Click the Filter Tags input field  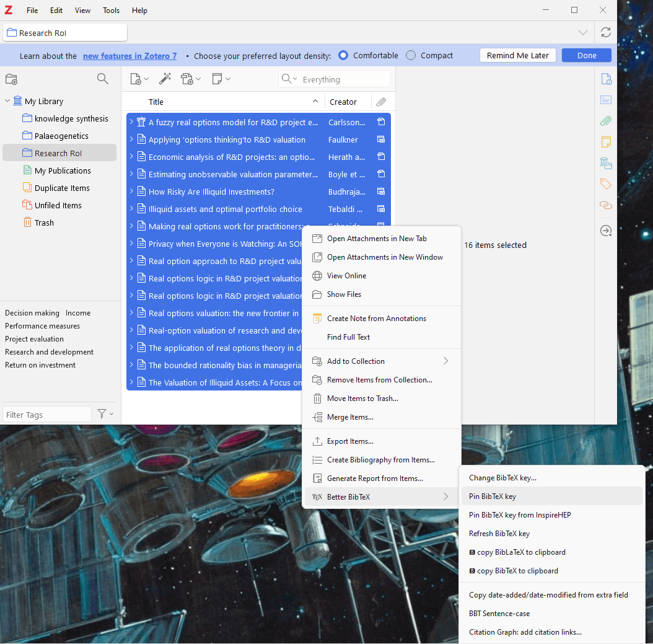point(47,415)
